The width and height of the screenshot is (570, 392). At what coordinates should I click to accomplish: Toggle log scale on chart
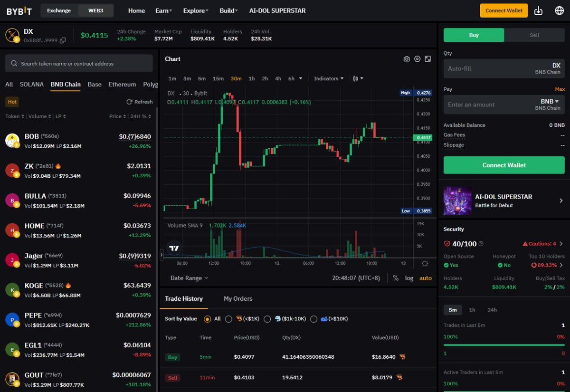[x=409, y=278]
